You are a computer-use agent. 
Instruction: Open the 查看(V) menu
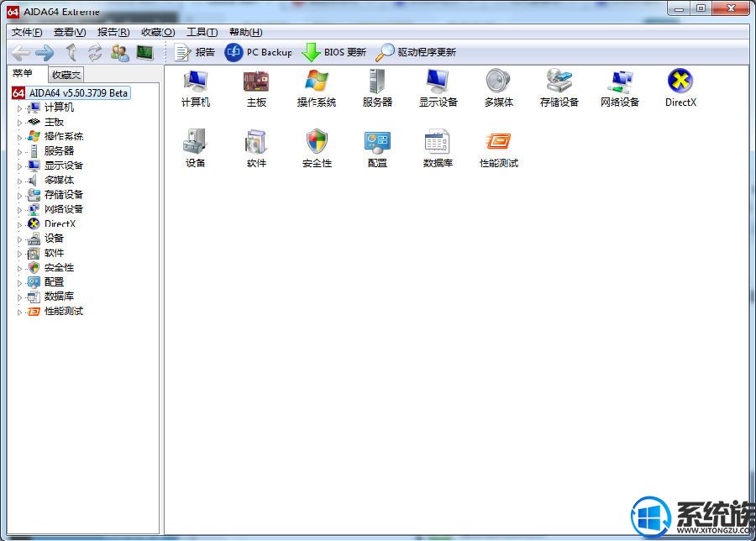click(70, 32)
